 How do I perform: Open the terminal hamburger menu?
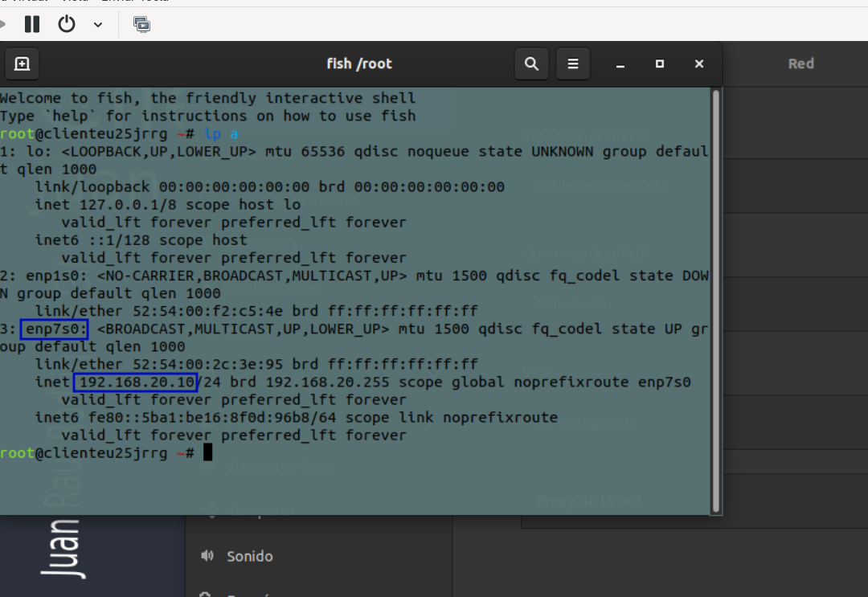(573, 64)
